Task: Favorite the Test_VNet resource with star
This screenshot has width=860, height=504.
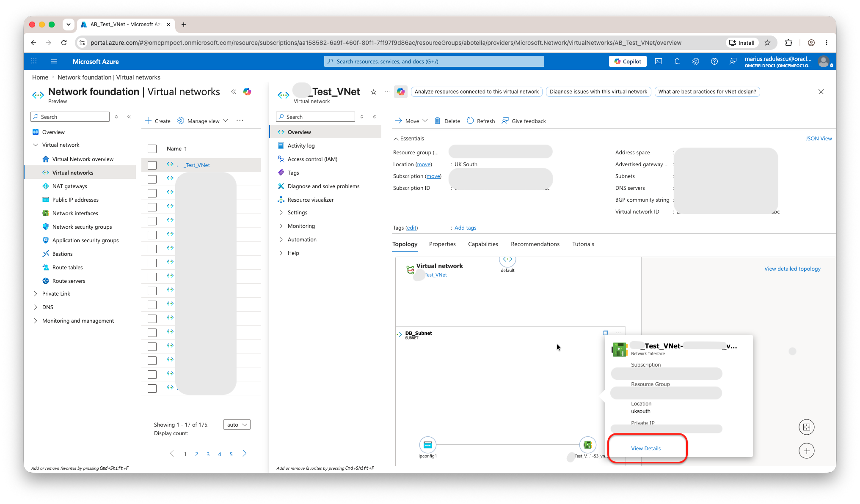Action: click(374, 92)
